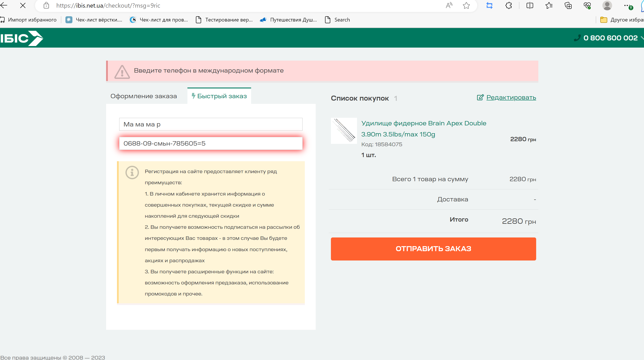Open the fishing rod product thumbnail
Viewport: 644px width, 360px height.
[x=344, y=131]
